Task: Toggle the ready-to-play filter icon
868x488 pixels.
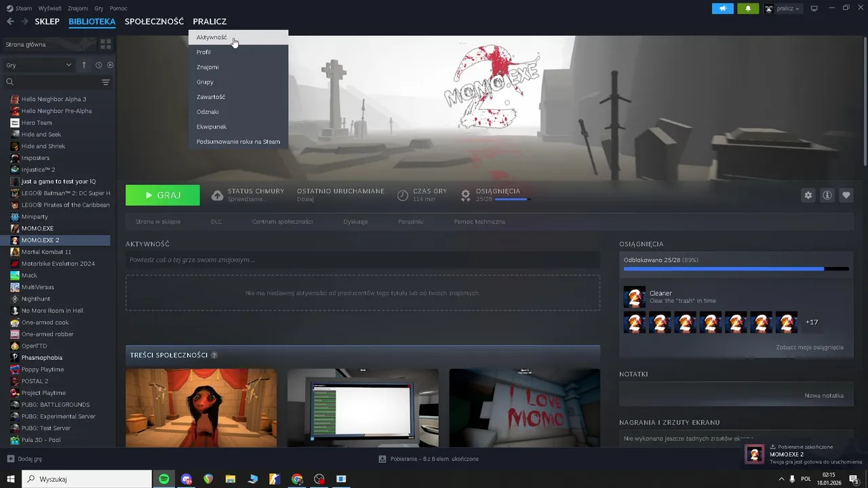Action: point(111,65)
